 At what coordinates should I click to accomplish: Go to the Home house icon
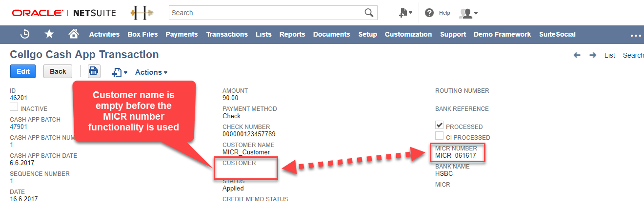74,34
